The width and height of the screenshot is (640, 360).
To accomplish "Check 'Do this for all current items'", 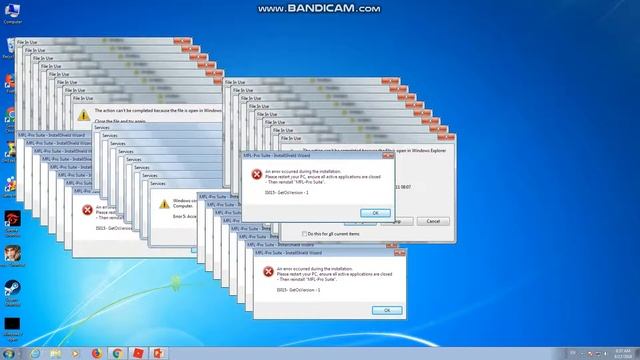I will click(x=304, y=234).
